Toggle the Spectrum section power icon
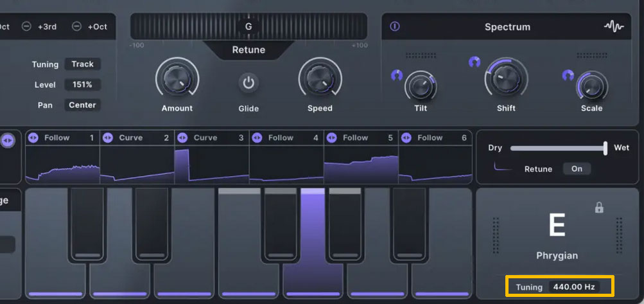 point(395,27)
